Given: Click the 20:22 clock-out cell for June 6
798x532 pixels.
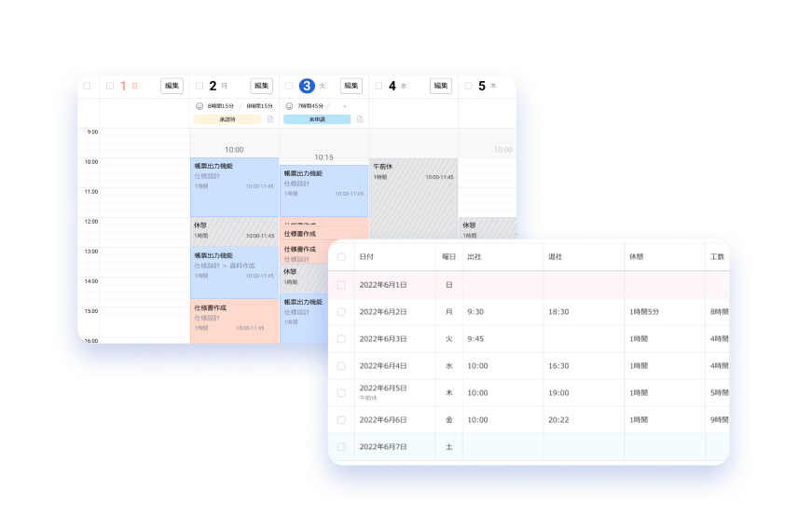Looking at the screenshot, I should (559, 420).
